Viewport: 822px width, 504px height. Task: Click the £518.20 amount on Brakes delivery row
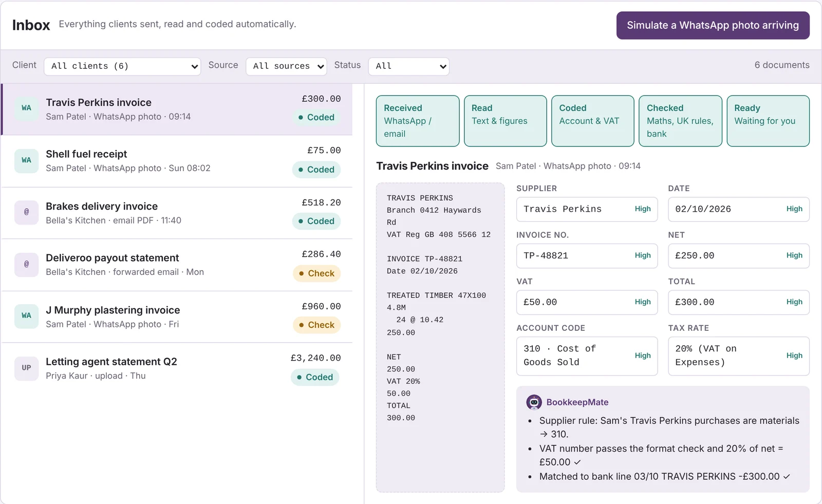coord(321,203)
